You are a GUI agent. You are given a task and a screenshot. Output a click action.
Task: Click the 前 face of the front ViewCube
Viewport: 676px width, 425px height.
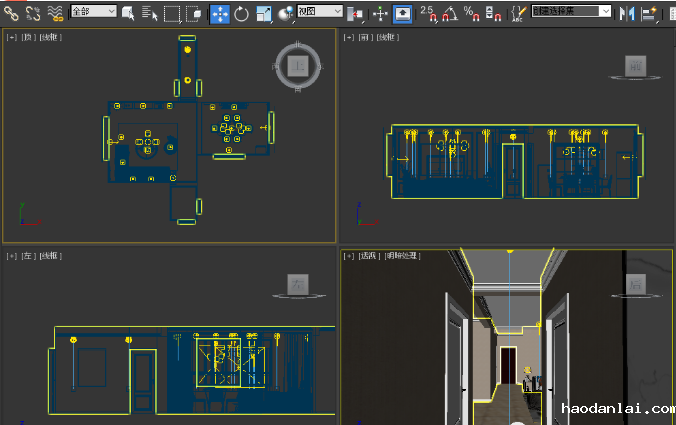pos(635,66)
